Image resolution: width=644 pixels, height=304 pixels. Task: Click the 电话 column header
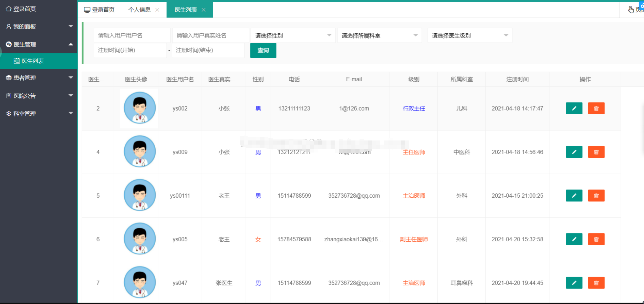(294, 79)
